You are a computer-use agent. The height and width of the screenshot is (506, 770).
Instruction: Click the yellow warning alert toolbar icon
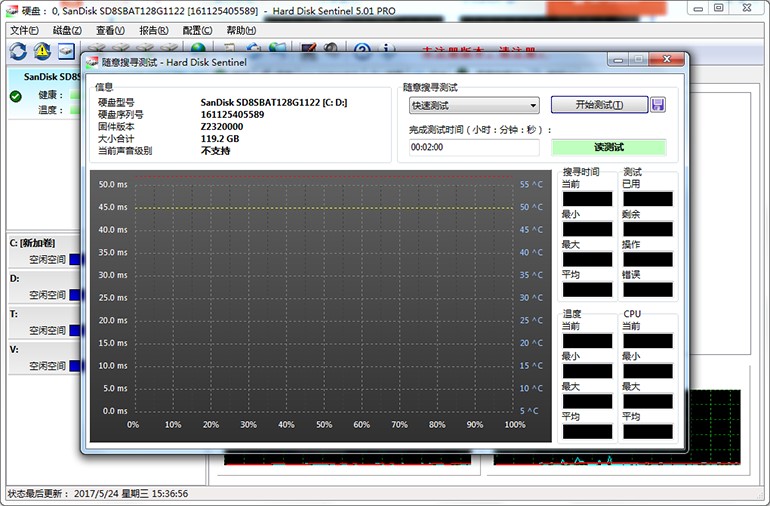(42, 51)
